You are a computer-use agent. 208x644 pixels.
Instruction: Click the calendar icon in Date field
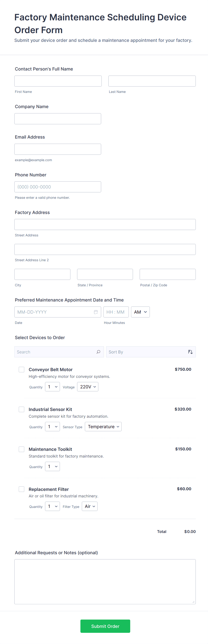click(x=96, y=312)
